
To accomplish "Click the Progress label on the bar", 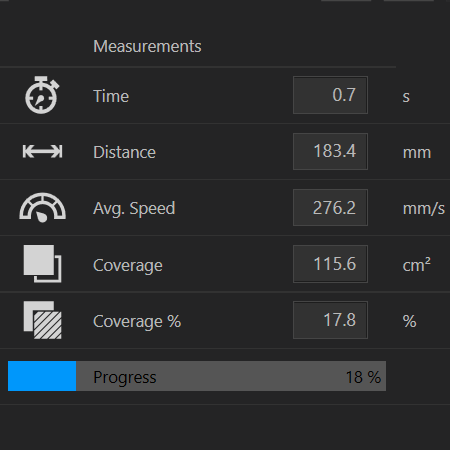I will [x=125, y=378].
